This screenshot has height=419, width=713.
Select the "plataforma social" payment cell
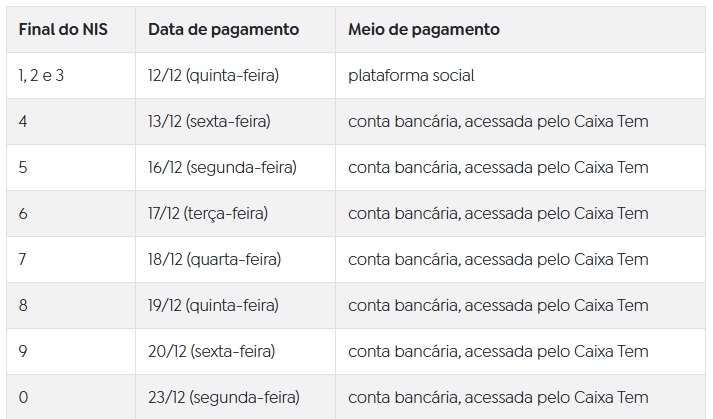[x=412, y=76]
